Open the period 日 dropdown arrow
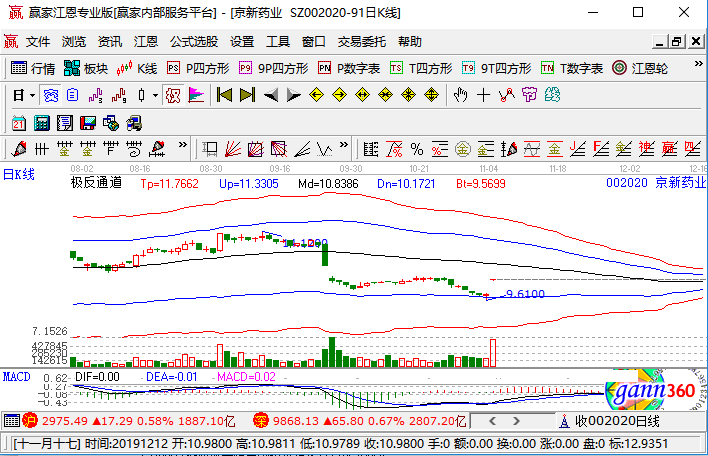This screenshot has width=708, height=456. [x=33, y=96]
